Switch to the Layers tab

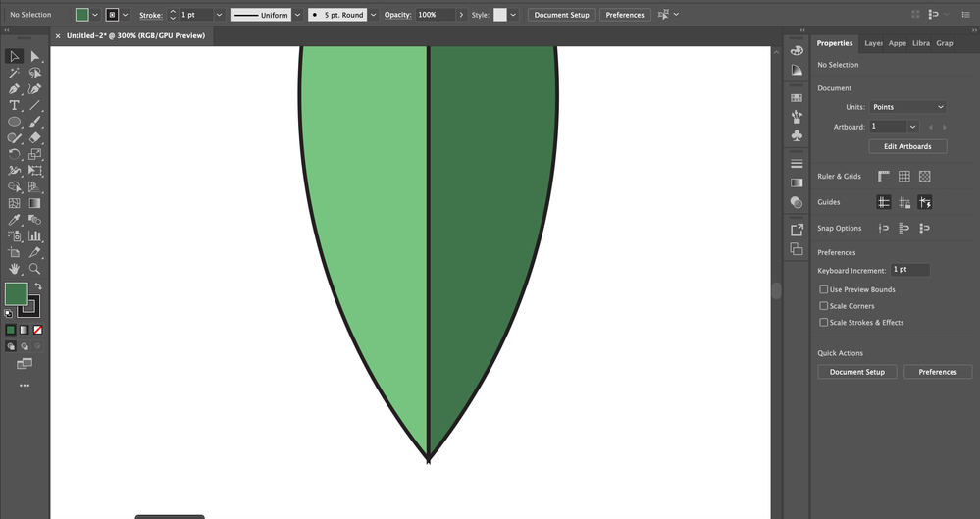tap(873, 43)
